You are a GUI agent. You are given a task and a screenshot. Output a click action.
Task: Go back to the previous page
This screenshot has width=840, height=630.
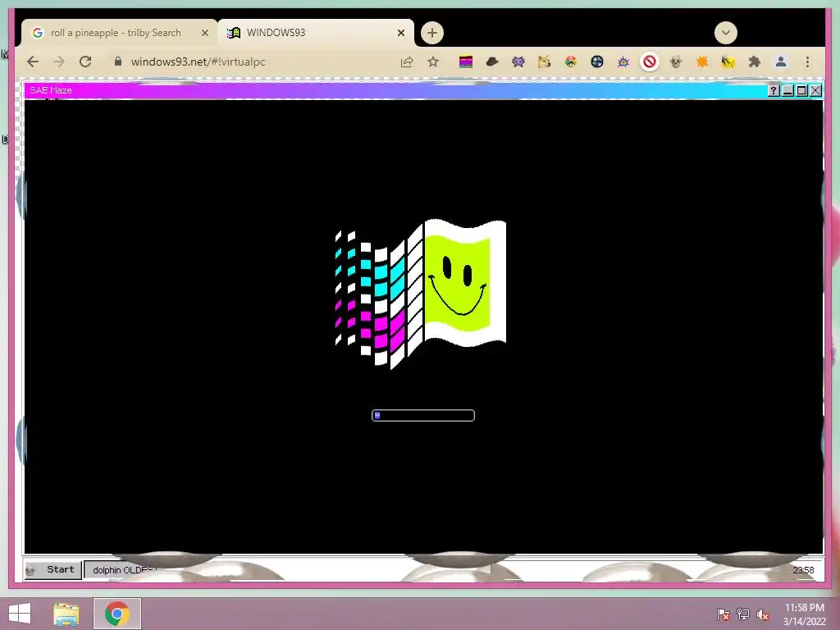(x=33, y=62)
